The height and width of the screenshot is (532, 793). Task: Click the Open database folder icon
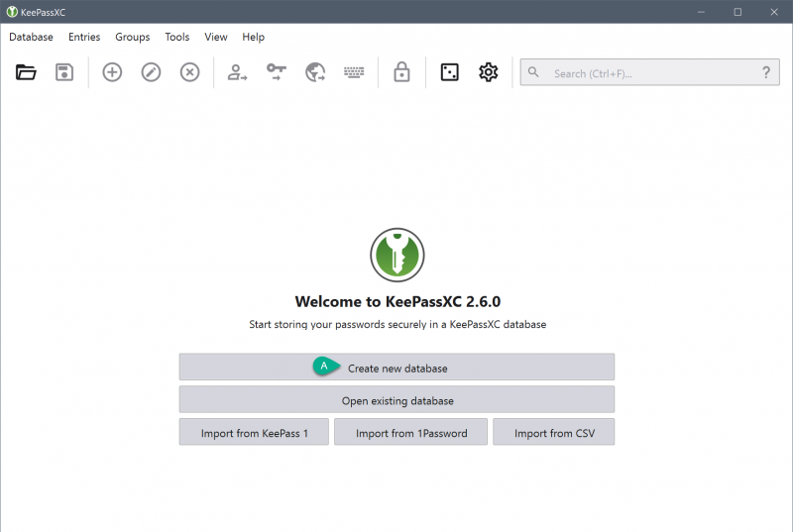tap(26, 72)
